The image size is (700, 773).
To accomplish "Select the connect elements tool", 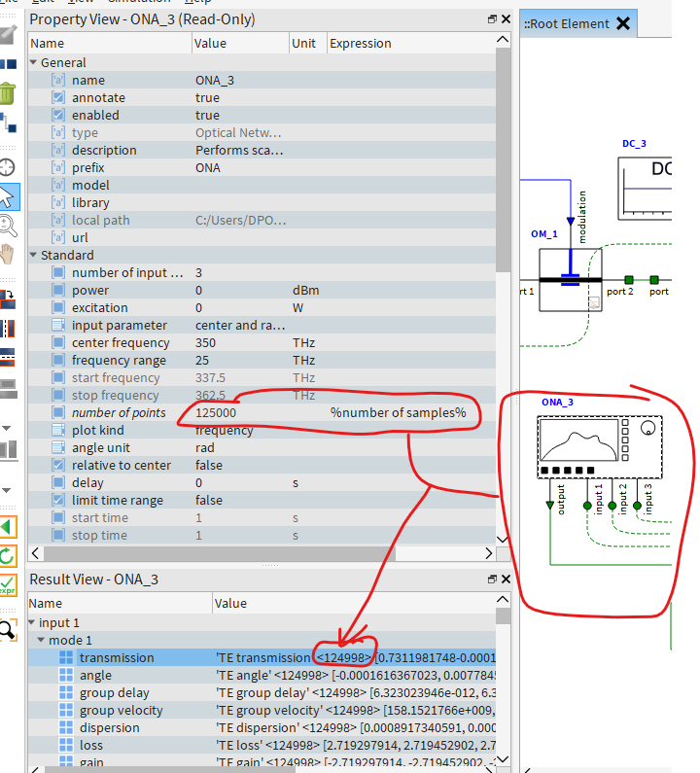I will coord(8,123).
